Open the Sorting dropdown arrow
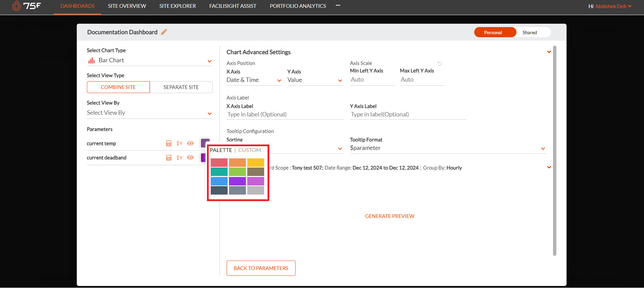 pos(340,149)
